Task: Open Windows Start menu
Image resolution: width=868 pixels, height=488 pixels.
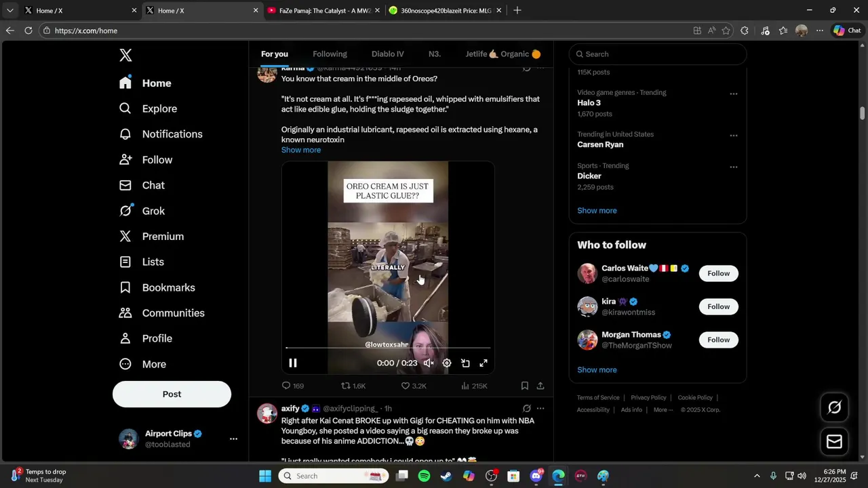Action: (x=265, y=476)
